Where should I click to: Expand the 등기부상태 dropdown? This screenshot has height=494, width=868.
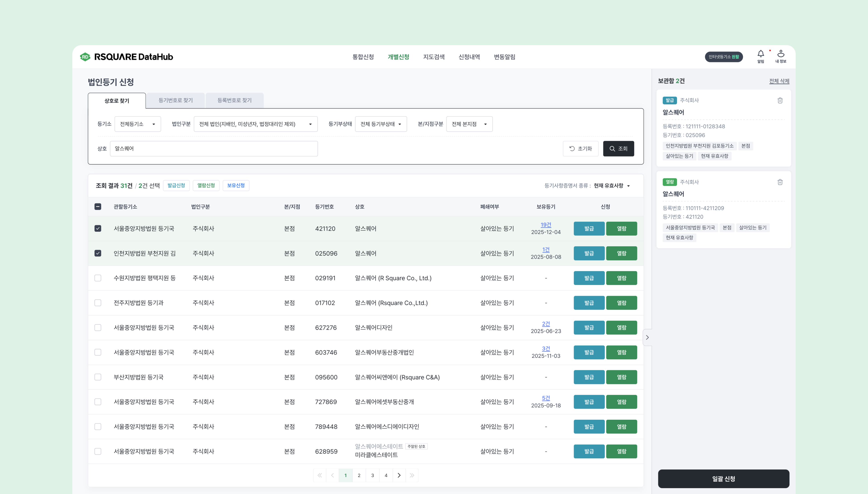(381, 124)
